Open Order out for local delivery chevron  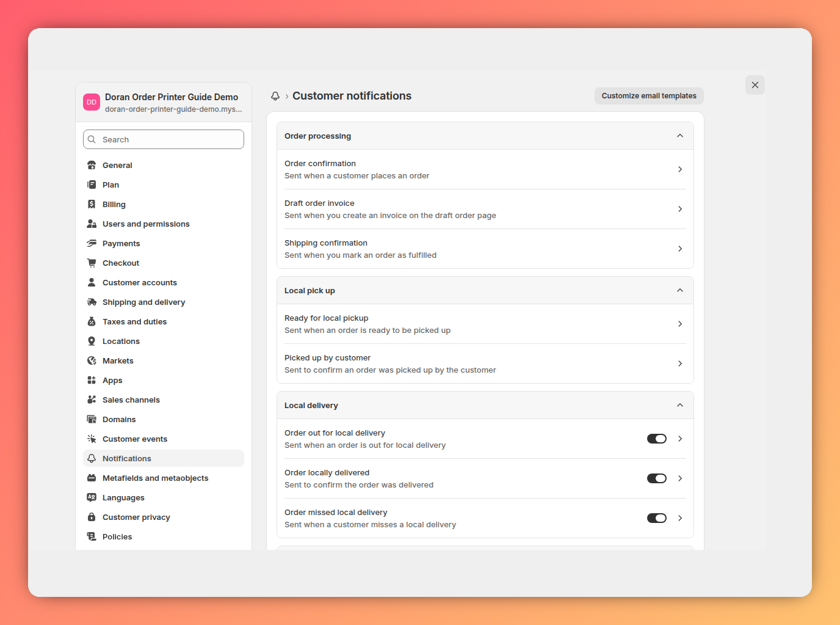point(680,439)
